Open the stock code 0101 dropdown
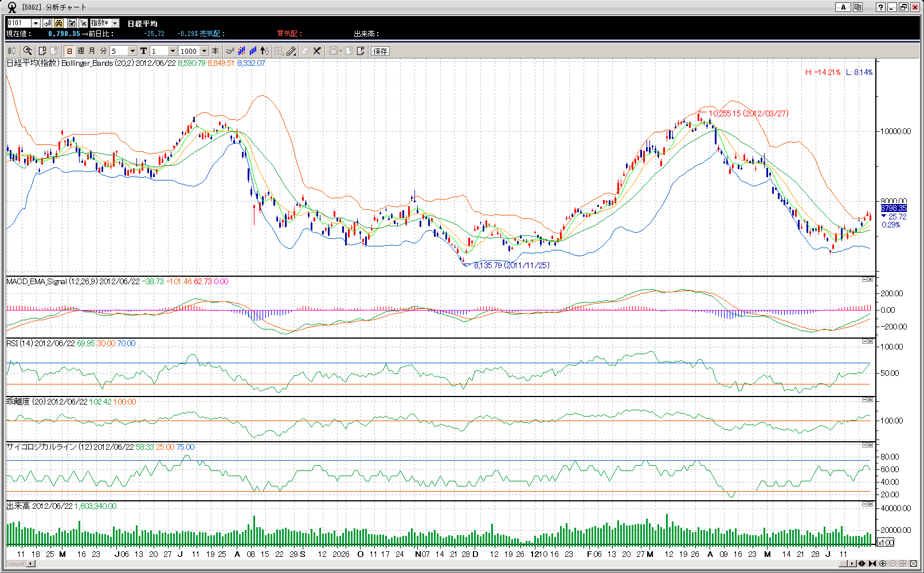 tap(36, 23)
